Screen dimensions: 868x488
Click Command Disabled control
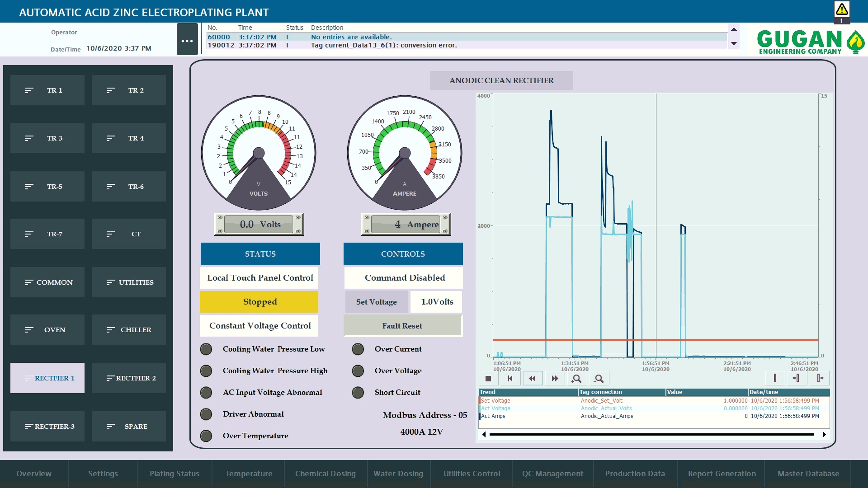404,278
